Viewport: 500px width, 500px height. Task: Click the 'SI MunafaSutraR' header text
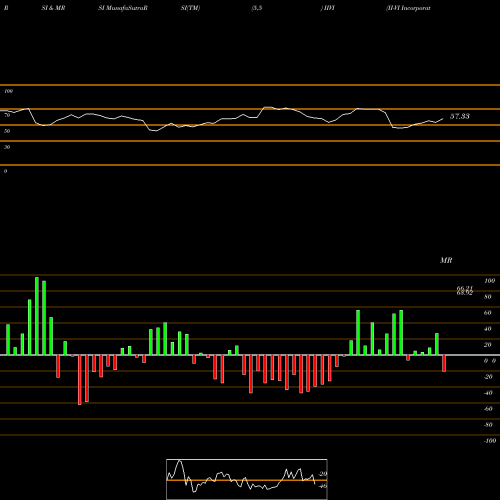tap(123, 8)
